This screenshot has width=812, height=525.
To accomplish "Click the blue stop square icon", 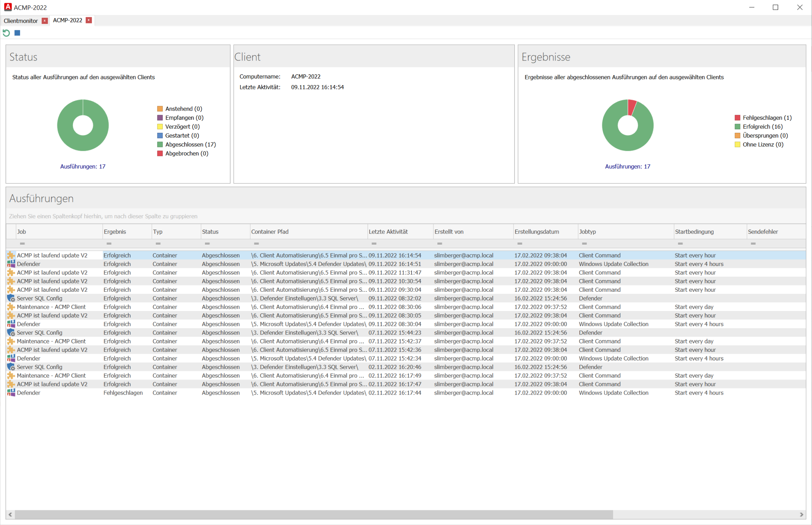I will (17, 33).
